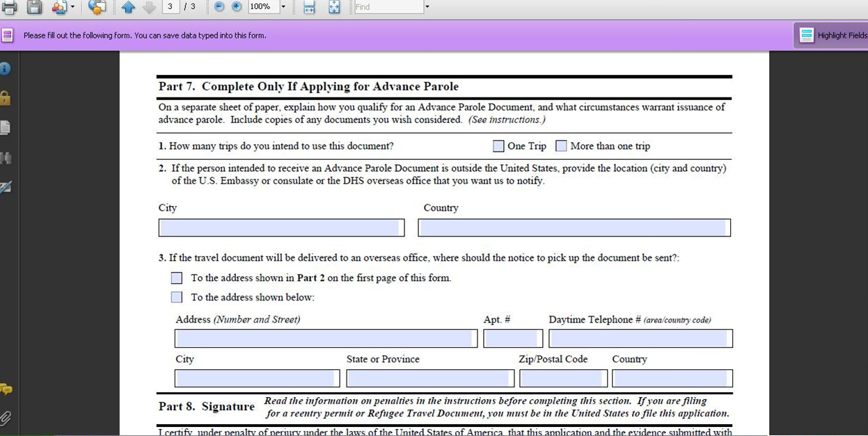Click the '/ 3' total pages label
868x436 pixels.
(x=189, y=6)
